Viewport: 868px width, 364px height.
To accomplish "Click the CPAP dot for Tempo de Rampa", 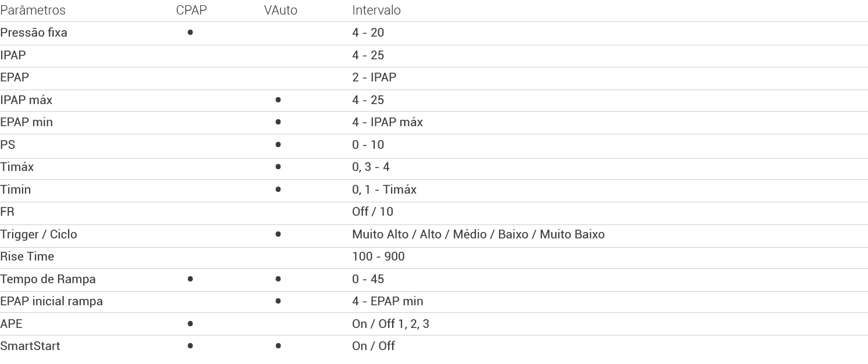I will tap(191, 279).
